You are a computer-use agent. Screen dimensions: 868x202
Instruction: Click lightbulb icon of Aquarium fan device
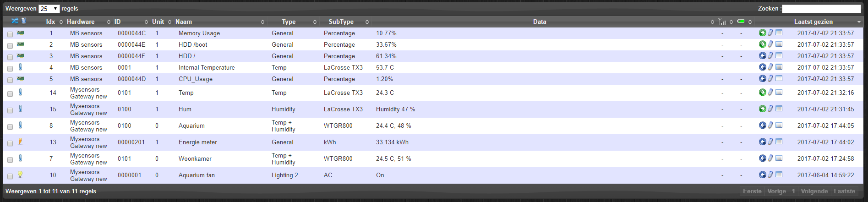click(x=20, y=175)
